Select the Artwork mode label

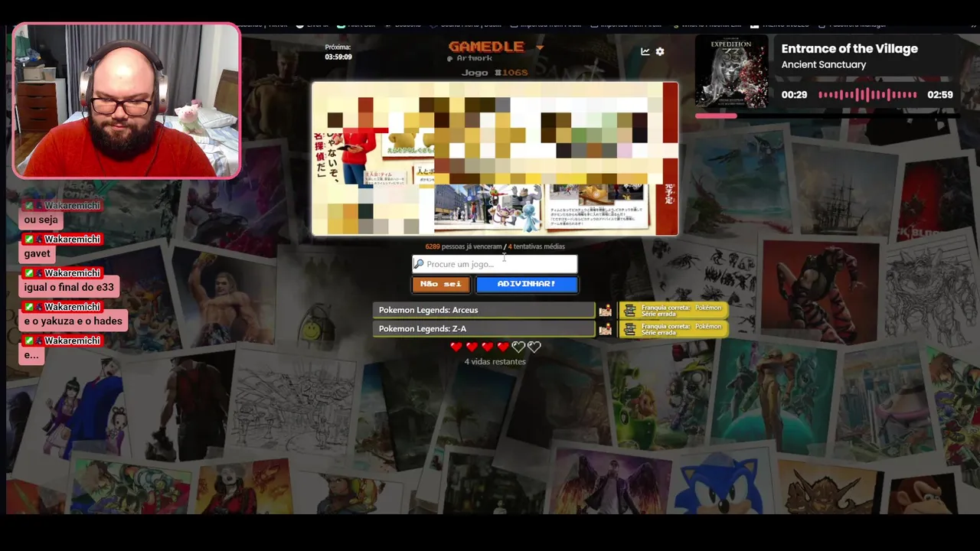click(x=470, y=58)
